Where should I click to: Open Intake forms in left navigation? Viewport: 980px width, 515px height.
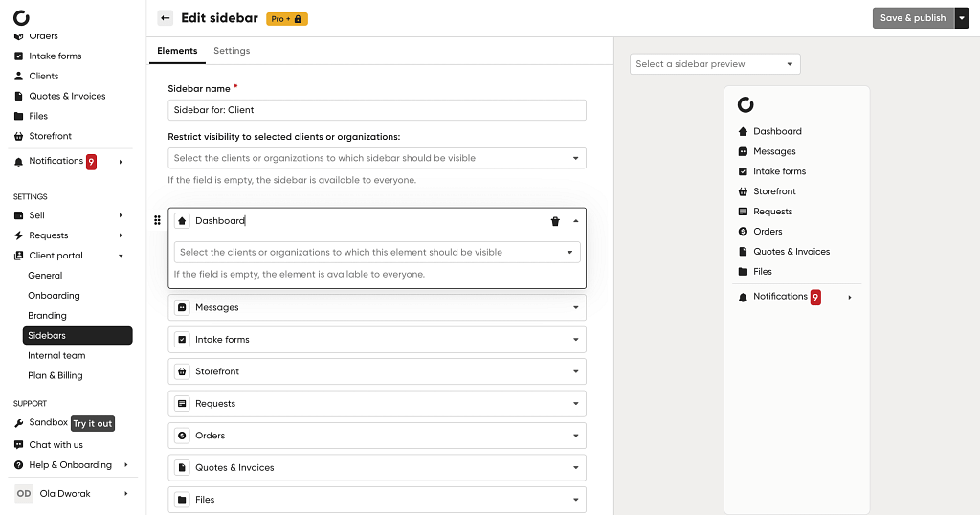point(55,56)
